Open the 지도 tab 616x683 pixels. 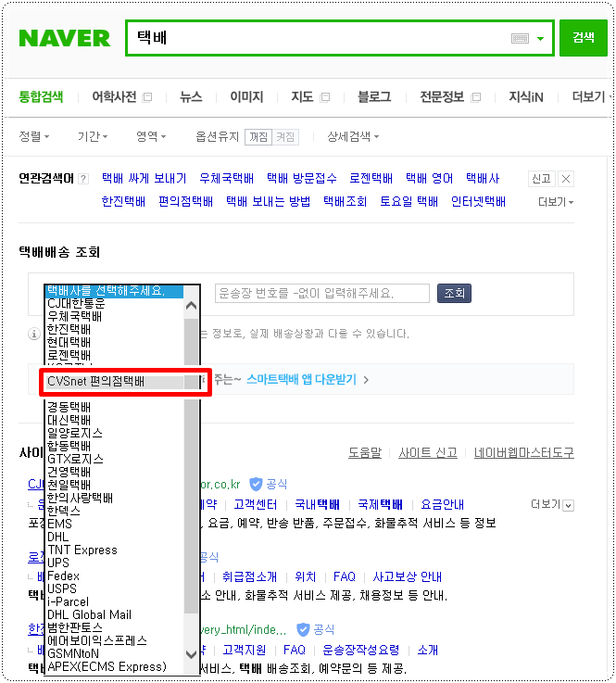(x=302, y=96)
